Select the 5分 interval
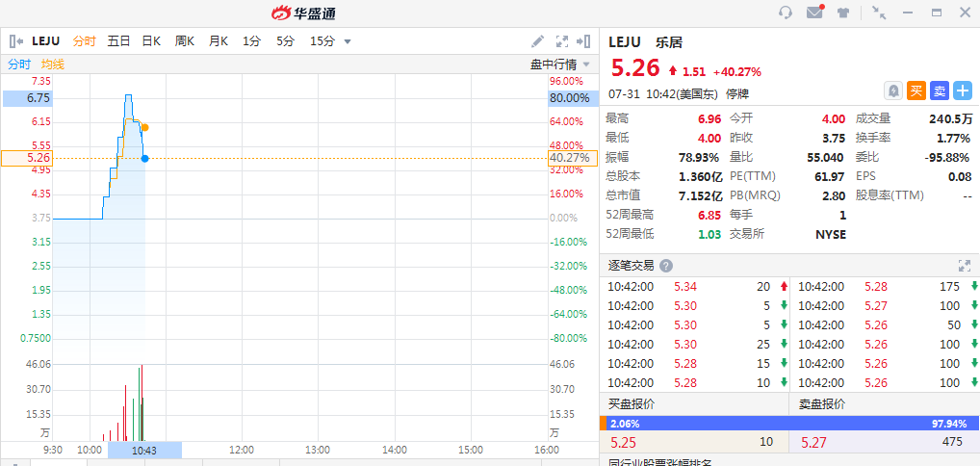 285,41
